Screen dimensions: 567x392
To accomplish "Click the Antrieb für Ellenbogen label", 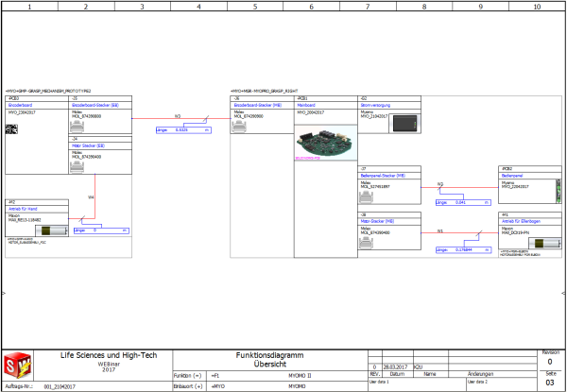I will coord(521,221).
